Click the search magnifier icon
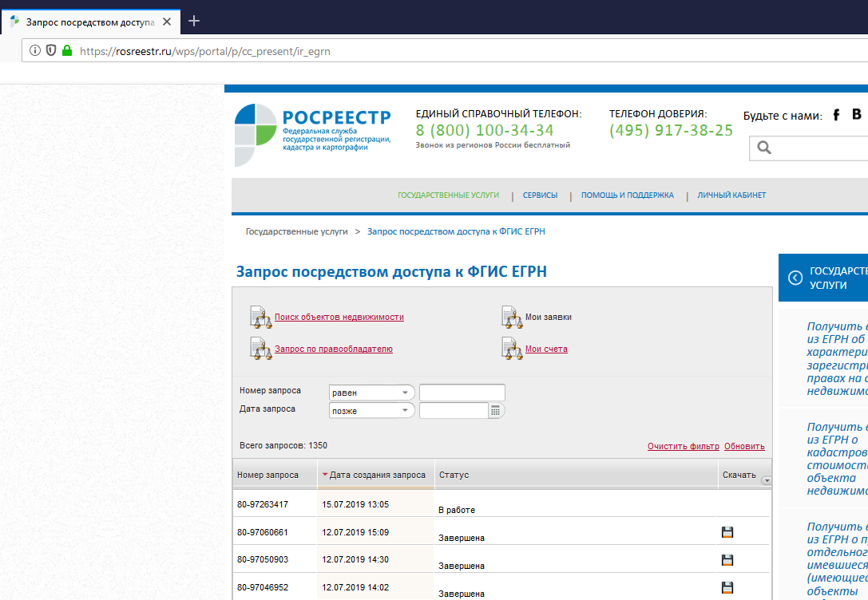 (764, 148)
